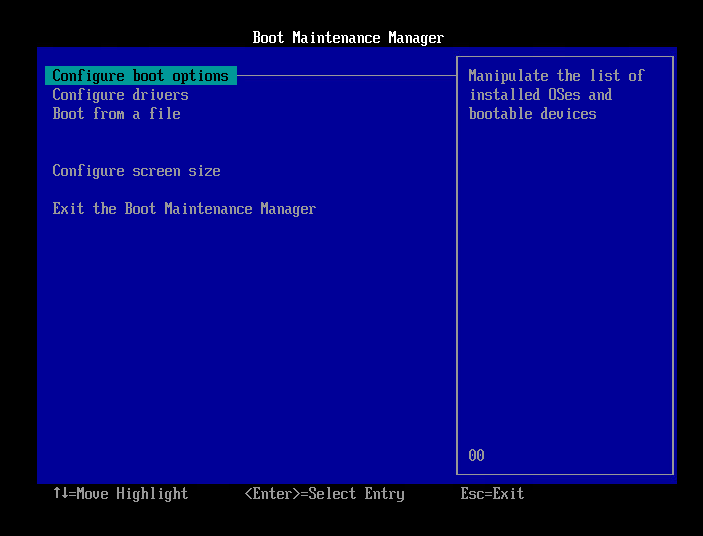Image resolution: width=703 pixels, height=536 pixels.
Task: Click the Esc=Exit hint
Action: (x=492, y=493)
